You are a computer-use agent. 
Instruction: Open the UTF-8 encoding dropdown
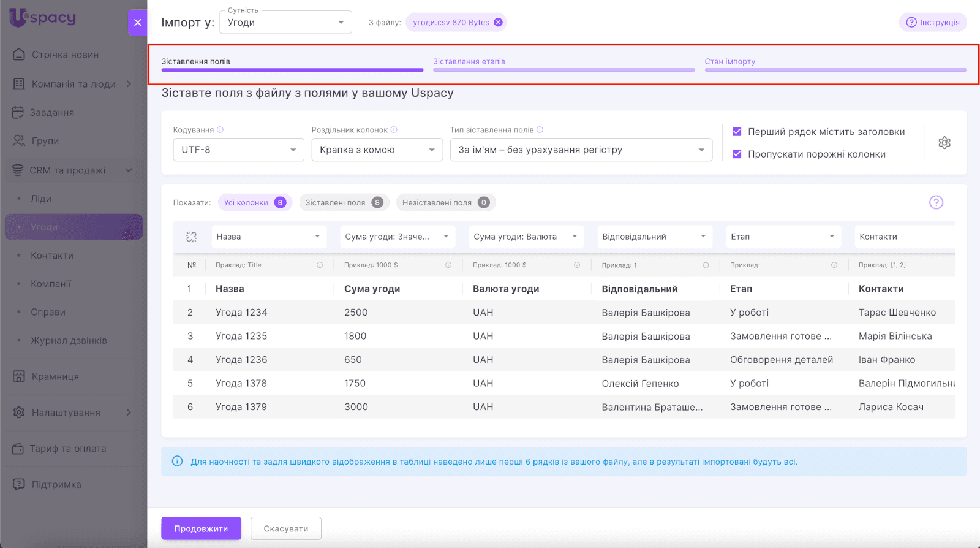click(x=239, y=150)
